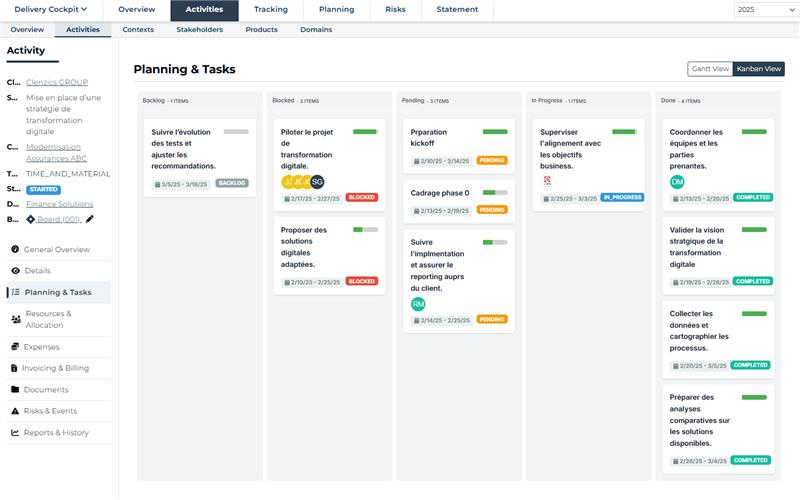Select the Products sub-tab
The height and width of the screenshot is (500, 800).
[261, 30]
